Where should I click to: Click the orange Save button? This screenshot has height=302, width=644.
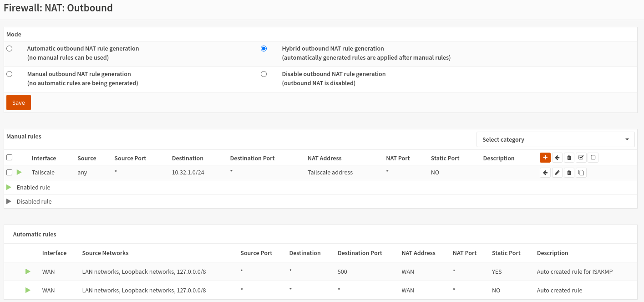coord(19,102)
